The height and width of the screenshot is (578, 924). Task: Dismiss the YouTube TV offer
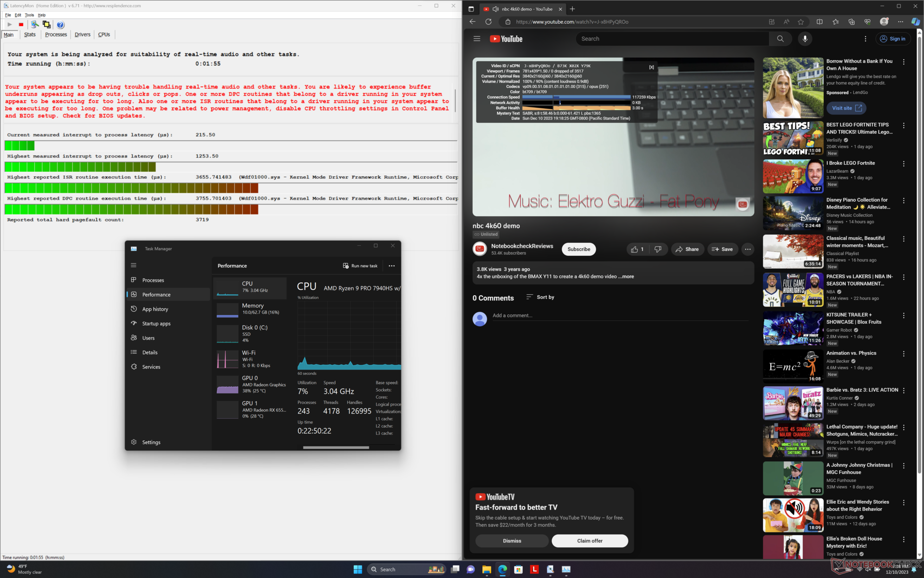[512, 541]
